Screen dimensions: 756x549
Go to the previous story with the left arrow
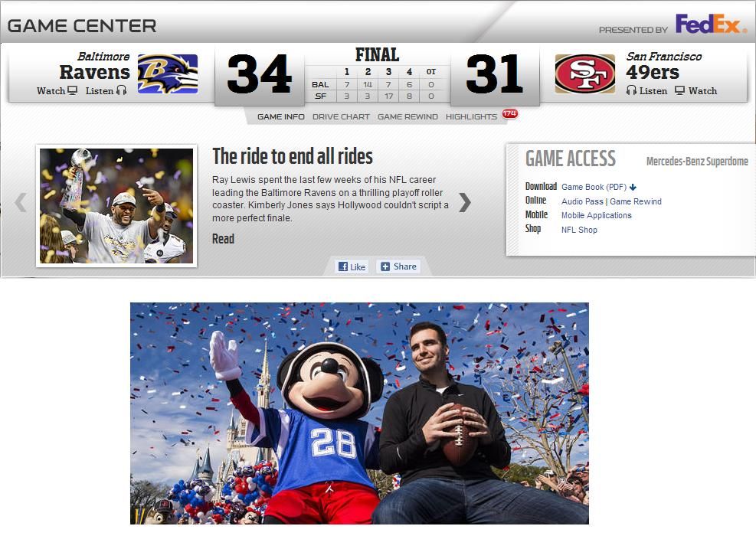pos(21,202)
